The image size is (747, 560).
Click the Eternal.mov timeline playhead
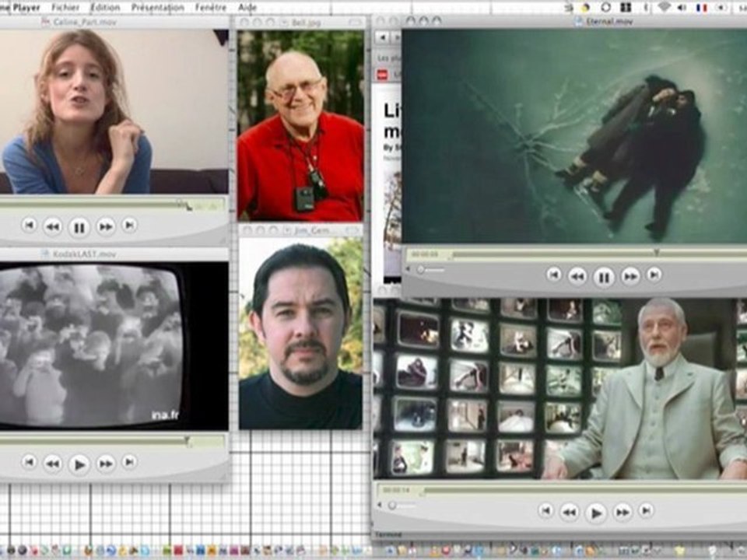(x=656, y=253)
